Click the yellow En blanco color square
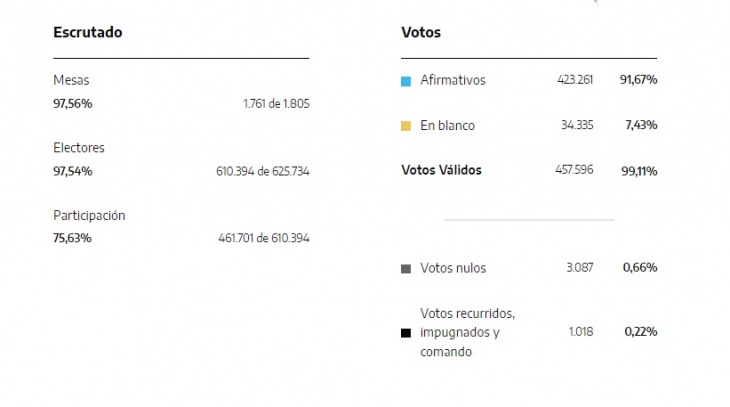The image size is (730, 407). pos(406,126)
